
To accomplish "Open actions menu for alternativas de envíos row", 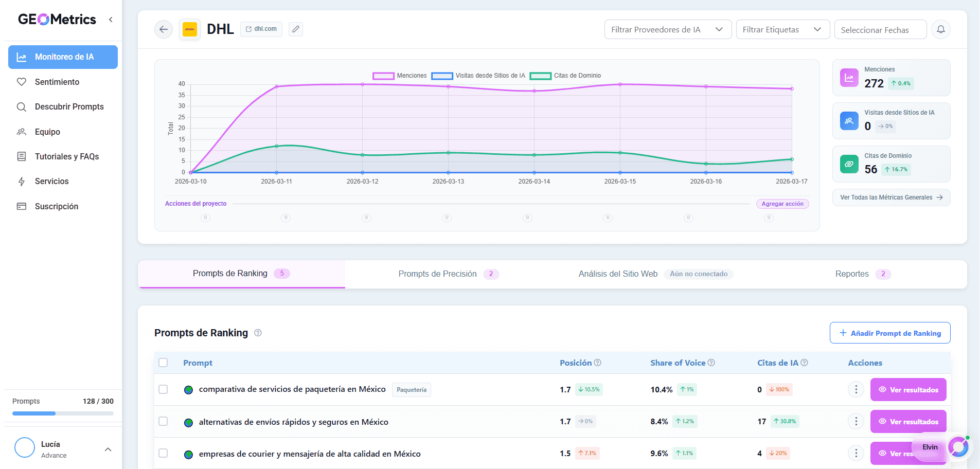I will click(856, 421).
